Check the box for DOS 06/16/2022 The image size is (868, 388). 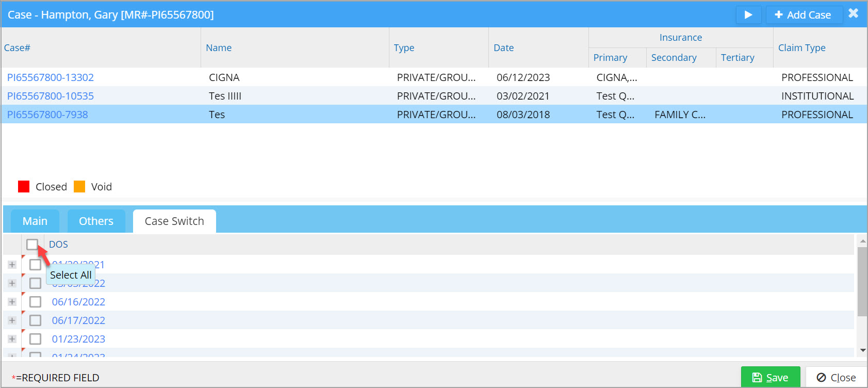(x=35, y=302)
